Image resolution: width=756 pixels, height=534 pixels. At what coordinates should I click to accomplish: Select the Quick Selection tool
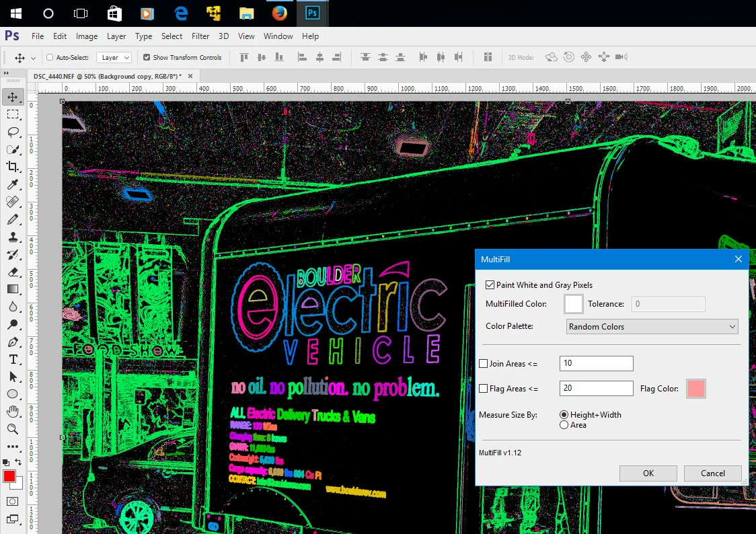click(13, 149)
